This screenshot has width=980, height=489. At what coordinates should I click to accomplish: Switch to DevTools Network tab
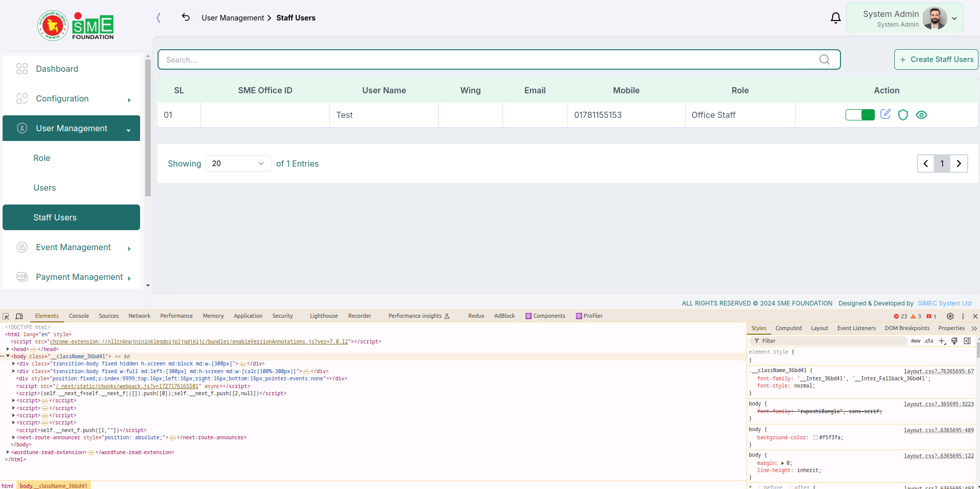coord(140,316)
